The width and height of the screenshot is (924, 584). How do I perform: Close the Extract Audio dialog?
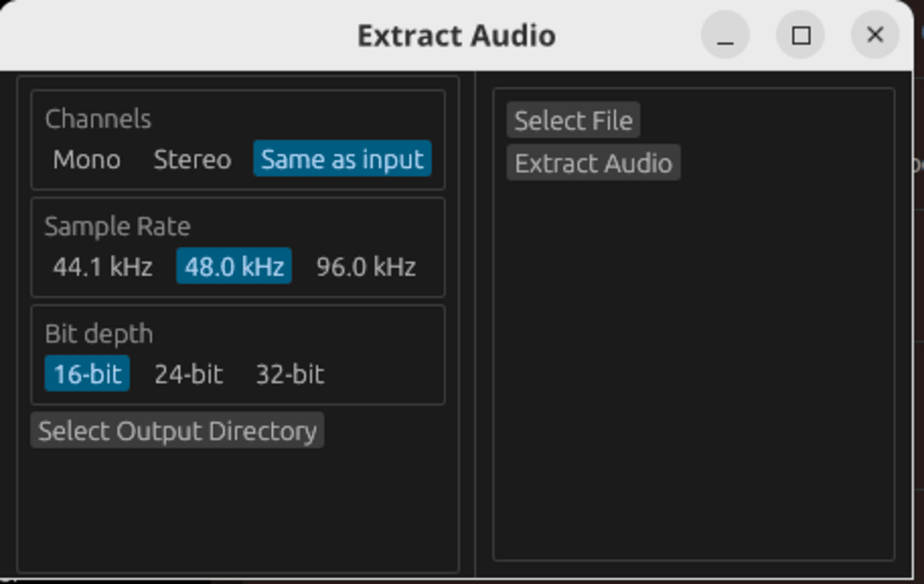(875, 34)
